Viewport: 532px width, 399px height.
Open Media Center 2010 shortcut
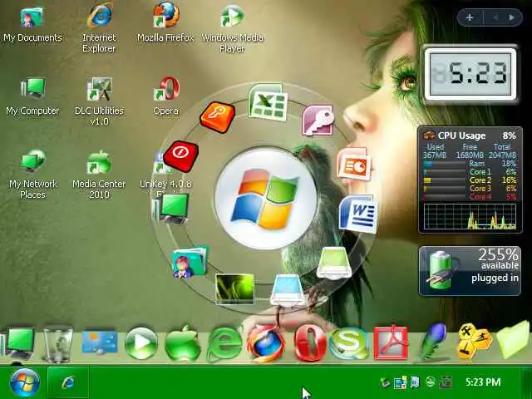pos(99,175)
